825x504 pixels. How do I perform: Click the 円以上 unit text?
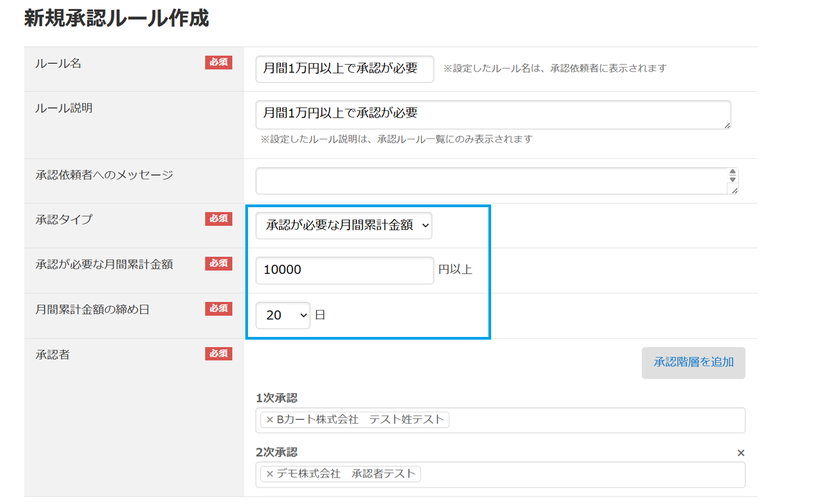(455, 270)
